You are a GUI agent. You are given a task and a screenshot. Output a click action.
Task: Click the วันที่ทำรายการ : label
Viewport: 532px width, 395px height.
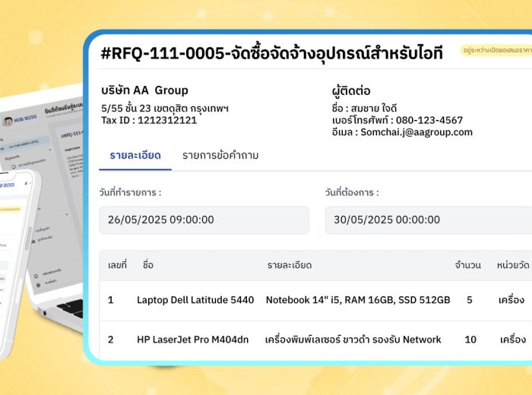tap(130, 193)
